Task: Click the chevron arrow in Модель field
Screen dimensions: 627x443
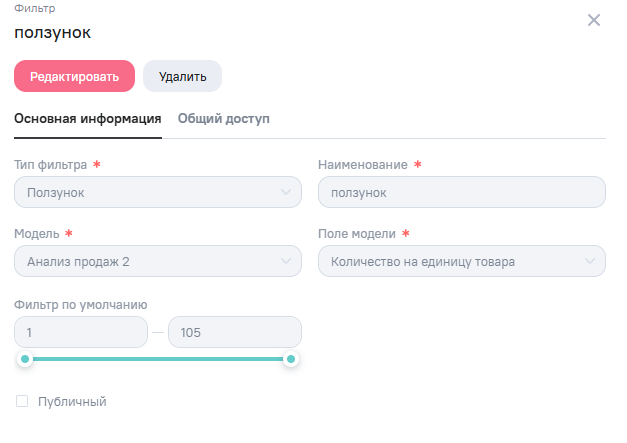Action: [285, 262]
